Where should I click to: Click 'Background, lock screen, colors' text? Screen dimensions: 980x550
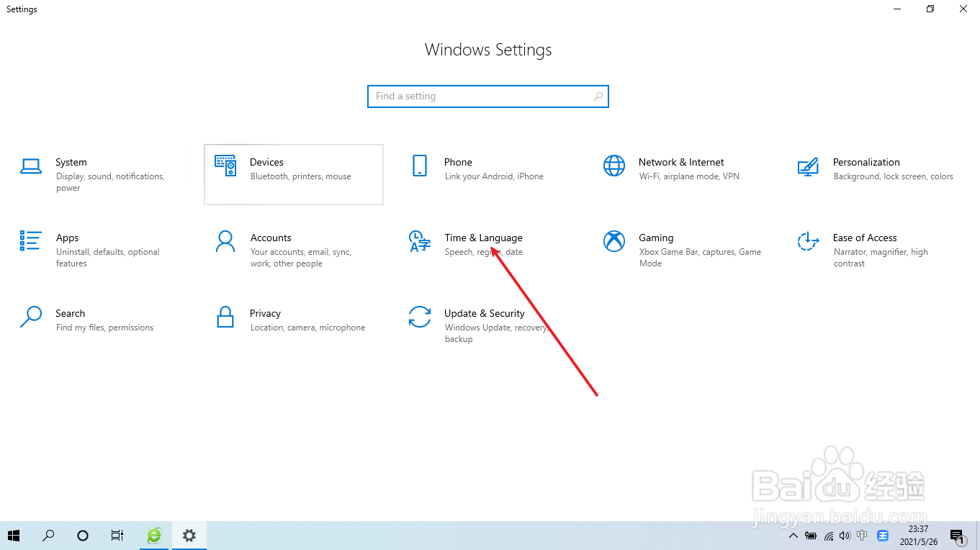[893, 176]
